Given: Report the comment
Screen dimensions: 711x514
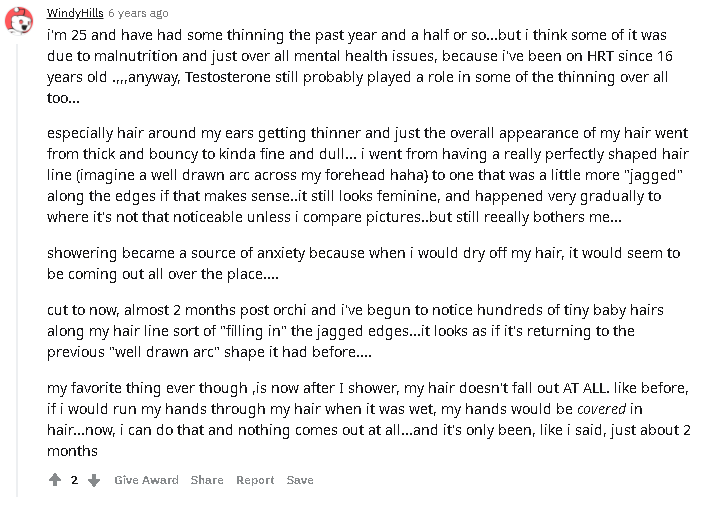Looking at the screenshot, I should 255,480.
